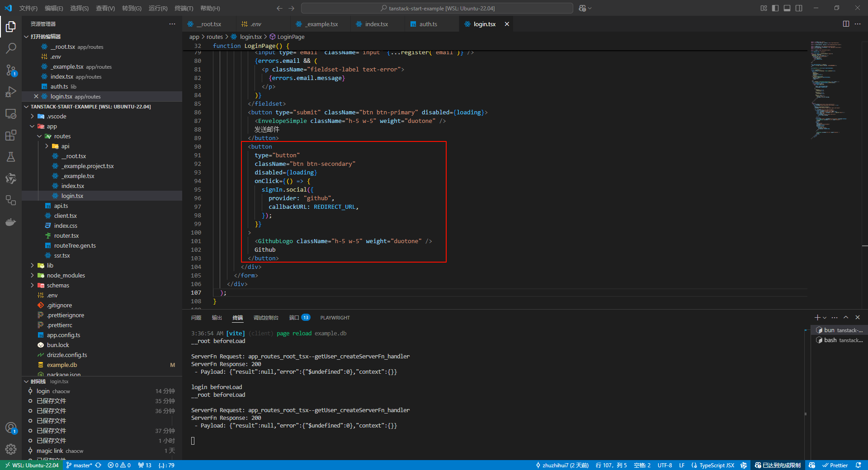Expand the .vscode folder
This screenshot has height=470, width=868.
(32, 117)
